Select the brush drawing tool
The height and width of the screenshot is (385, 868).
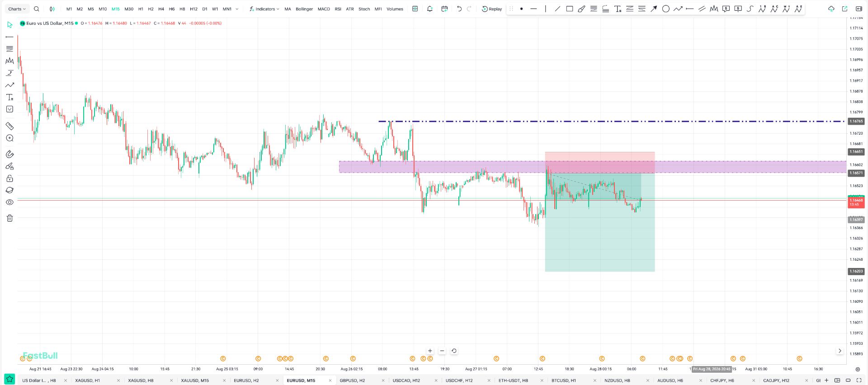[x=582, y=9]
